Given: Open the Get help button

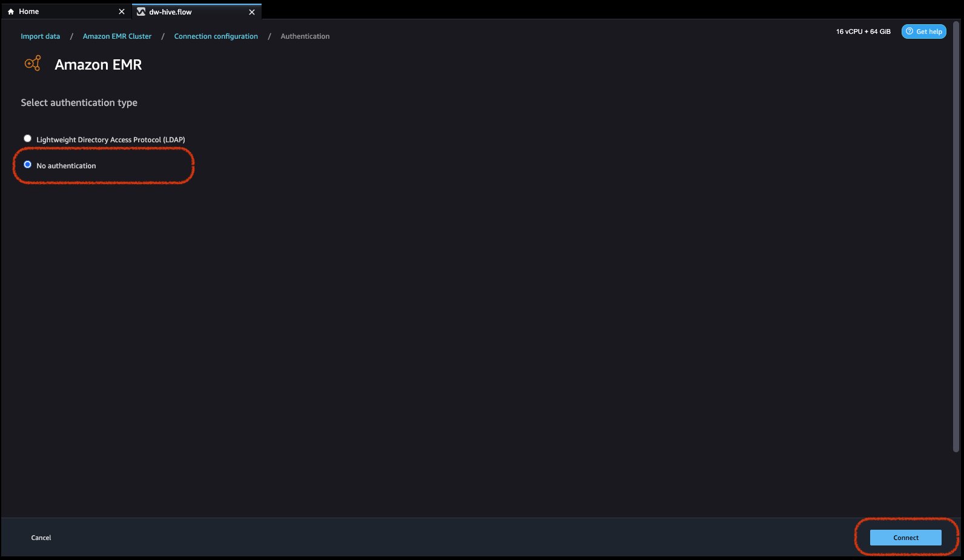Looking at the screenshot, I should (923, 31).
